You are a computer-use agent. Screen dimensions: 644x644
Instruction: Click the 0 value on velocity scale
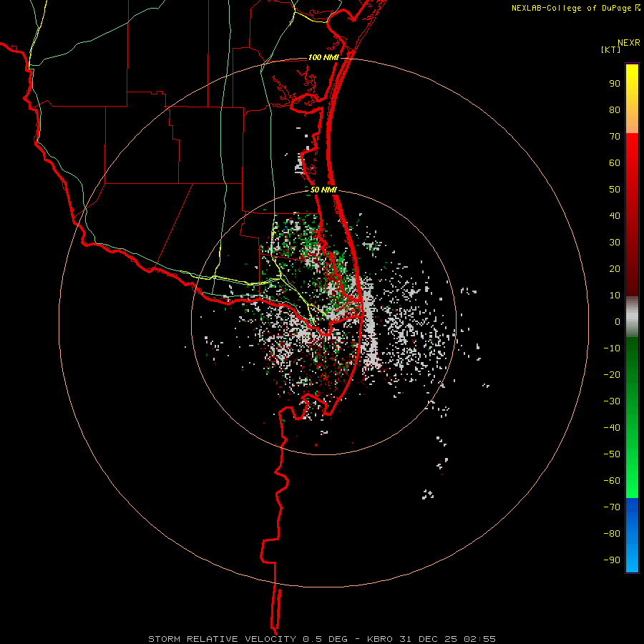pos(618,322)
